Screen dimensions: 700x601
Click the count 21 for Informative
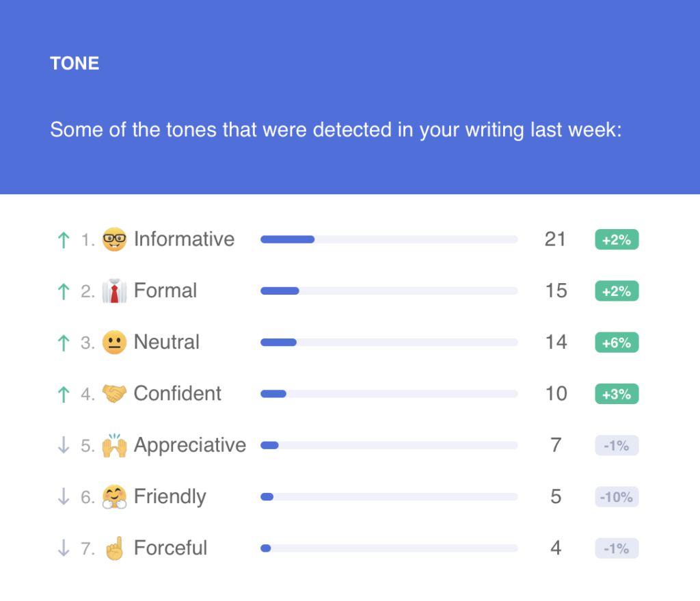[x=555, y=239]
